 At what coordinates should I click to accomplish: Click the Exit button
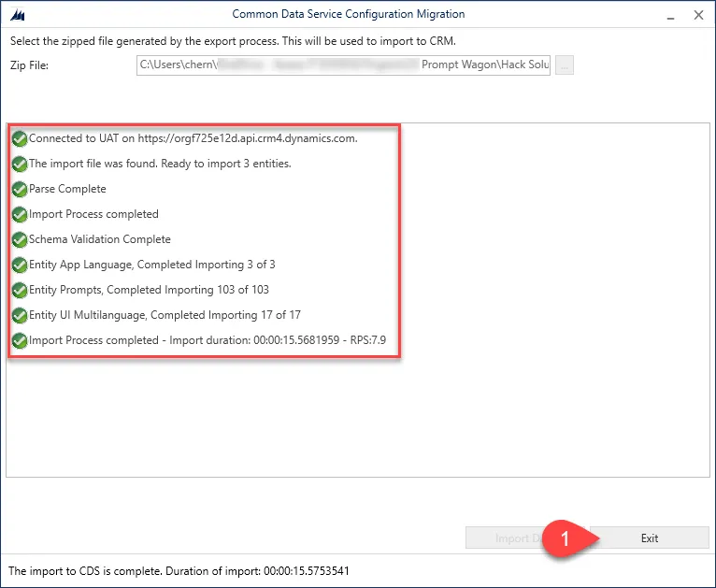649,538
